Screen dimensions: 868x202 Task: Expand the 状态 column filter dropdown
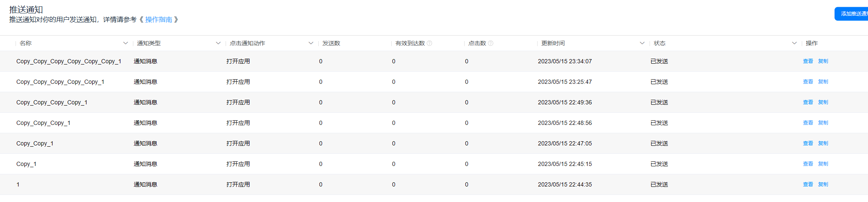(x=794, y=43)
